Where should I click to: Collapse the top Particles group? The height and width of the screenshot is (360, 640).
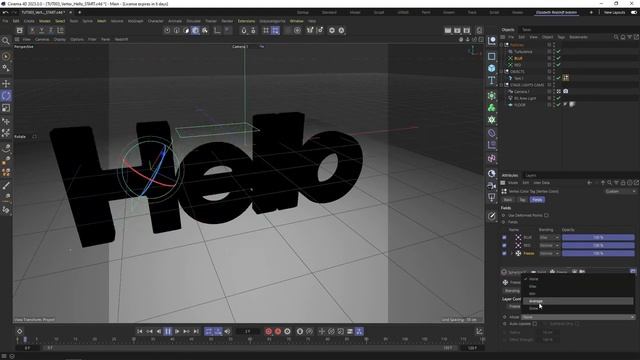[502, 45]
